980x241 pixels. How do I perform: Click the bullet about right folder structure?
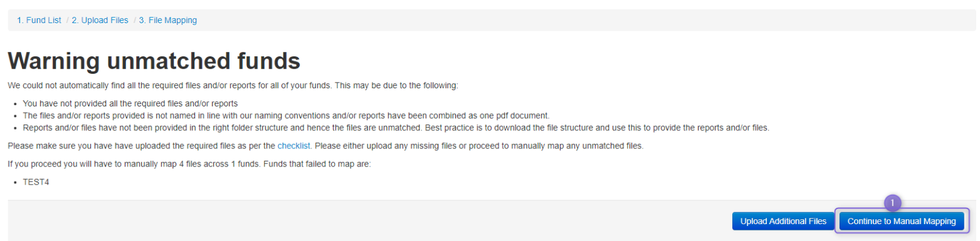coord(396,128)
